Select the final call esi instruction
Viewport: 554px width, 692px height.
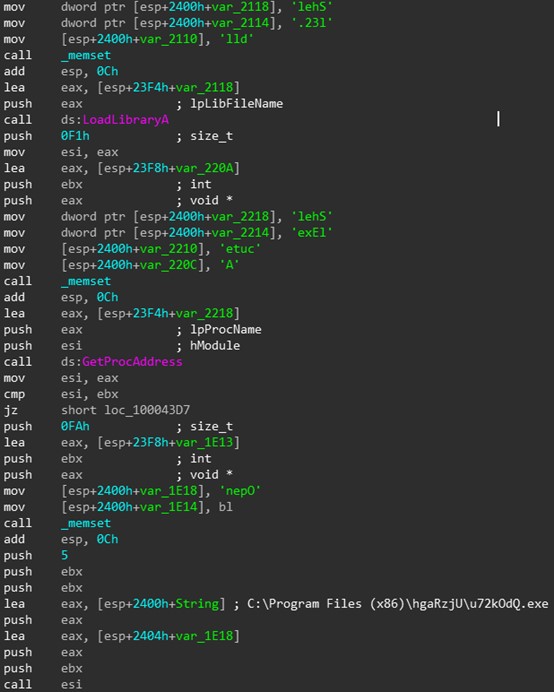coord(43,684)
